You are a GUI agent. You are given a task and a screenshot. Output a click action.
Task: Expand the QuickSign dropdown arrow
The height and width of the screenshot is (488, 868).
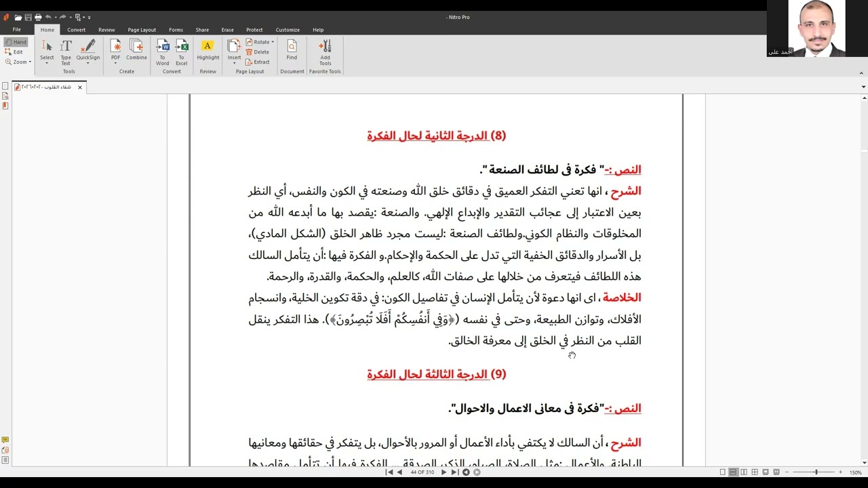88,63
